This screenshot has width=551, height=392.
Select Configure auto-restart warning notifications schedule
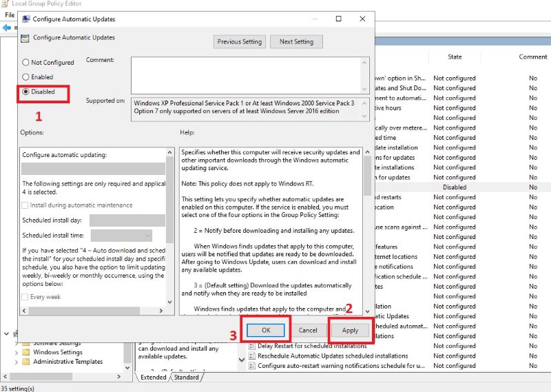coord(341,366)
